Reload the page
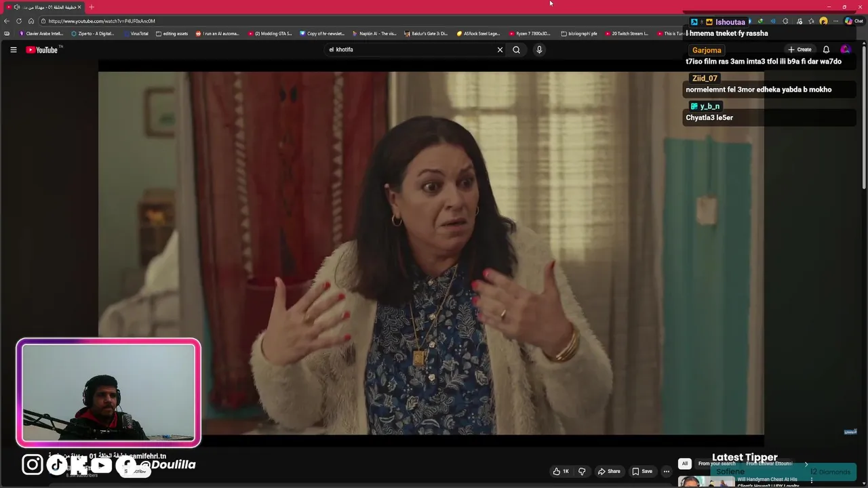The width and height of the screenshot is (868, 488). point(19,21)
